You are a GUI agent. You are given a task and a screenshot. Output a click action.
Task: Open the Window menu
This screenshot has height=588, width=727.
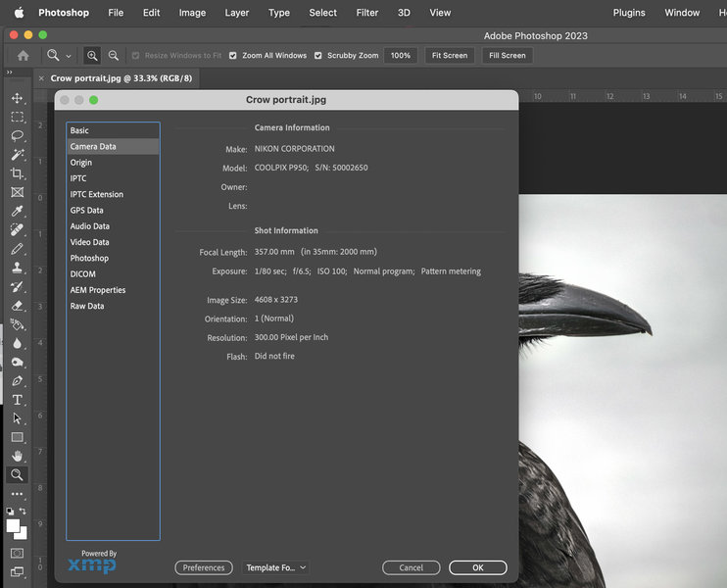coord(682,13)
